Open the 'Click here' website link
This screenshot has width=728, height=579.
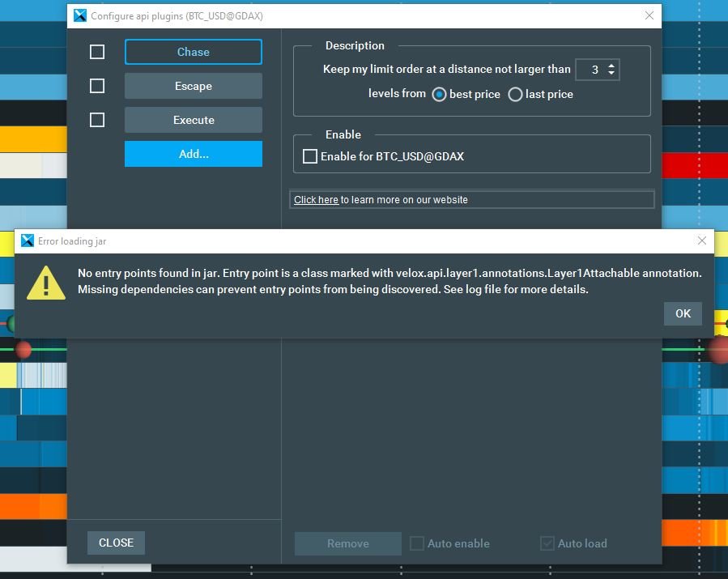(316, 200)
